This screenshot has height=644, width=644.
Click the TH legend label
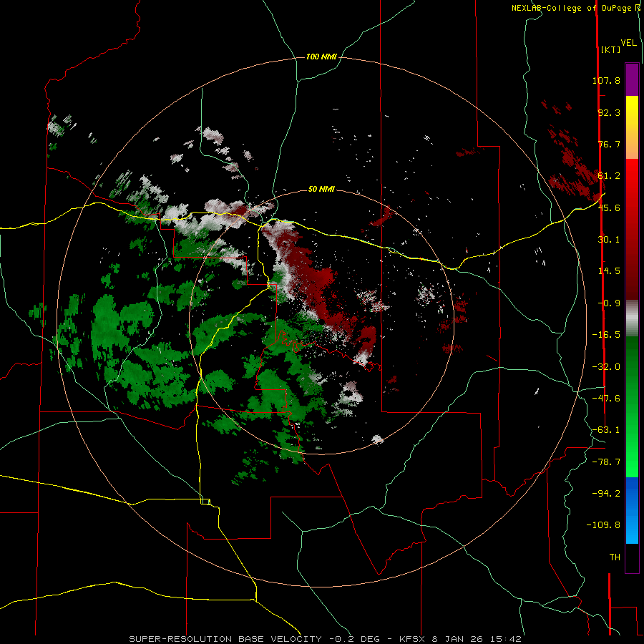tap(615, 557)
